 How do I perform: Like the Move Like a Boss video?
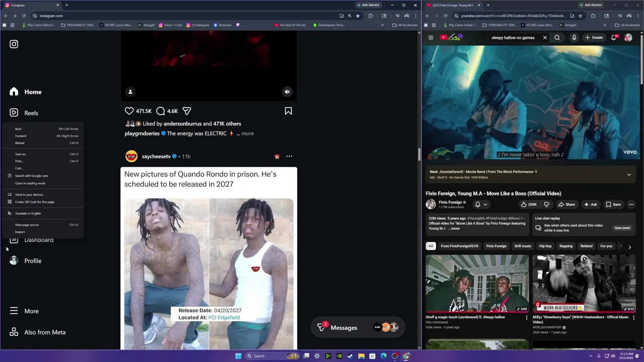point(529,205)
